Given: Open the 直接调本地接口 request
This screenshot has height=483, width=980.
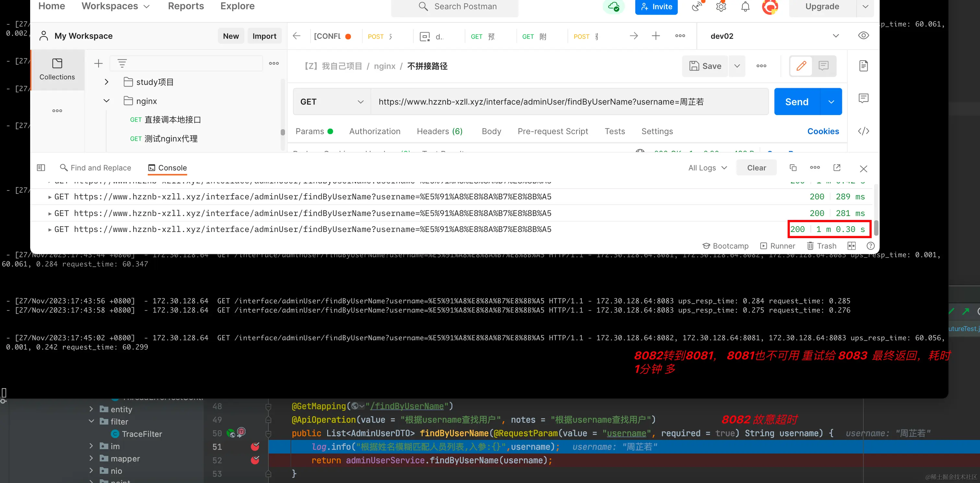Looking at the screenshot, I should click(165, 120).
